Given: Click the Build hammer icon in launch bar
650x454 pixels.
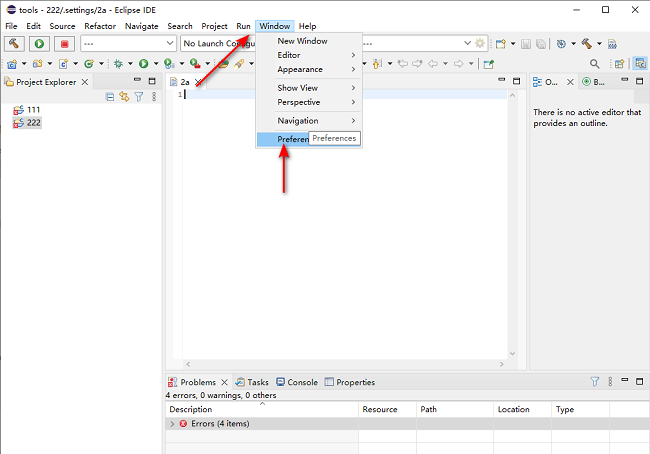Looking at the screenshot, I should pos(15,44).
